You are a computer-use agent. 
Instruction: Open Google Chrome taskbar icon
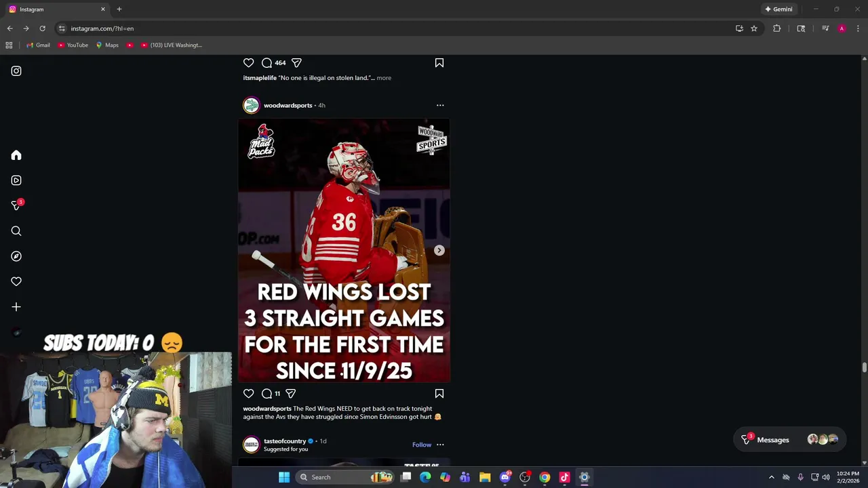click(x=545, y=477)
